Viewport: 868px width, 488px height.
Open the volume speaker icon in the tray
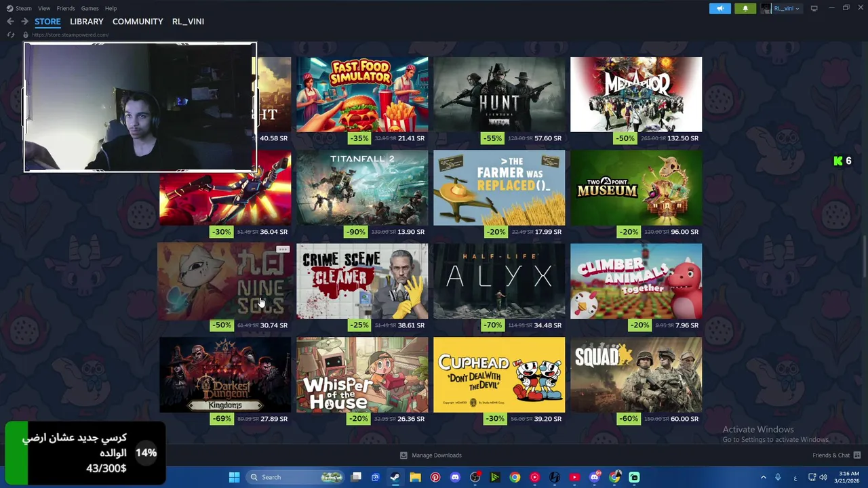pyautogui.click(x=823, y=477)
